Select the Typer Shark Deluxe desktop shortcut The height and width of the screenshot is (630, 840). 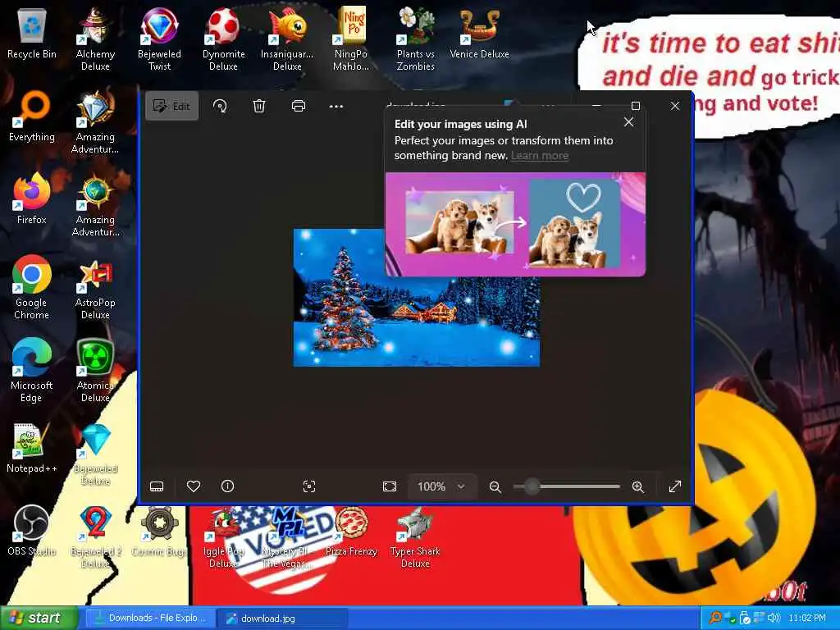point(415,536)
